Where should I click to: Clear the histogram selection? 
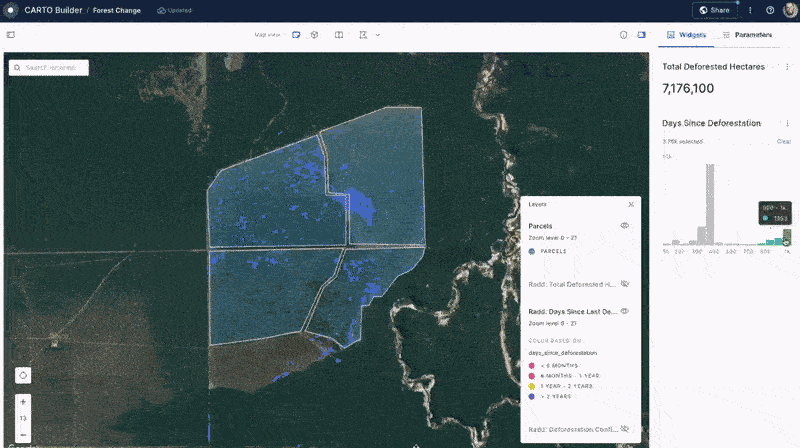pyautogui.click(x=784, y=142)
